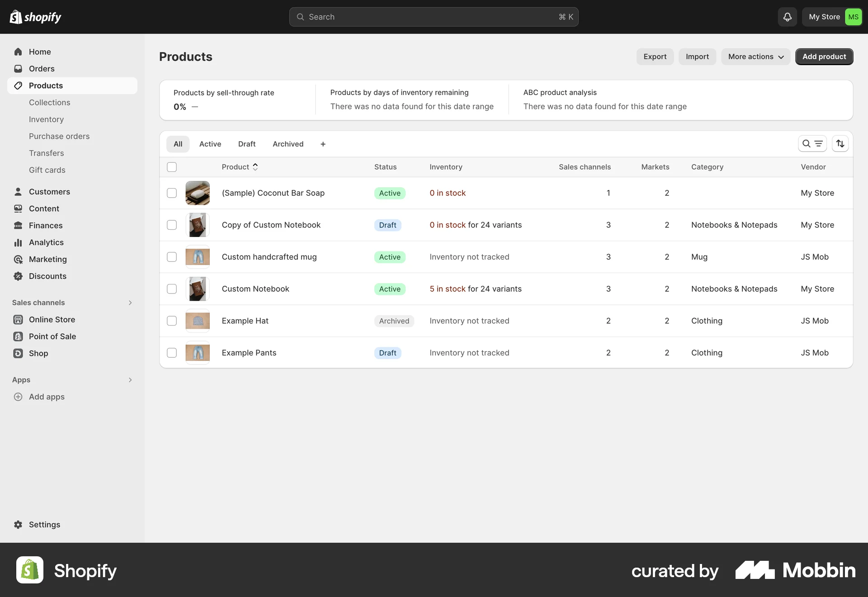This screenshot has width=868, height=597.
Task: Check the Example Pants row checkbox
Action: pyautogui.click(x=172, y=353)
